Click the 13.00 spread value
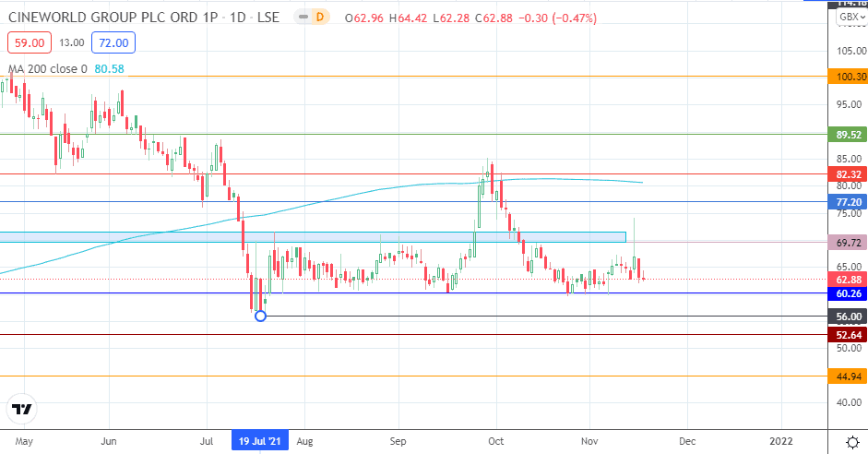Screen dimensions: 868x454 [x=72, y=42]
